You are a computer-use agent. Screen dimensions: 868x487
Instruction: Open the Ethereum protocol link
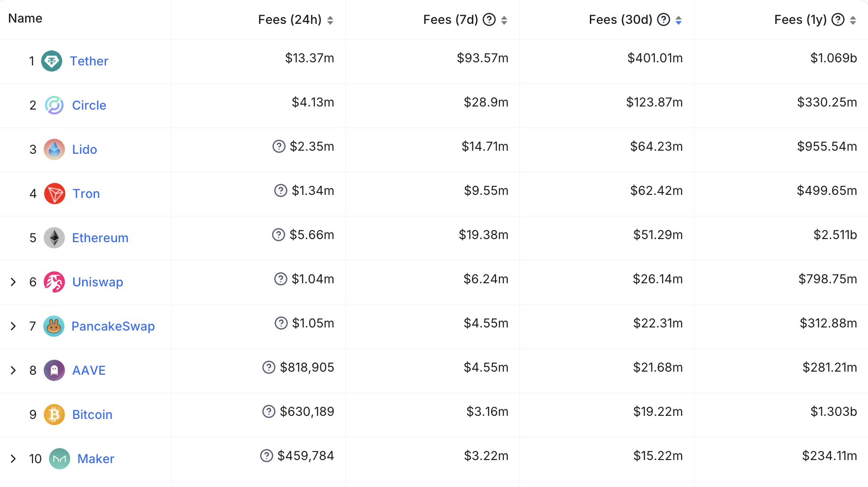click(x=100, y=238)
